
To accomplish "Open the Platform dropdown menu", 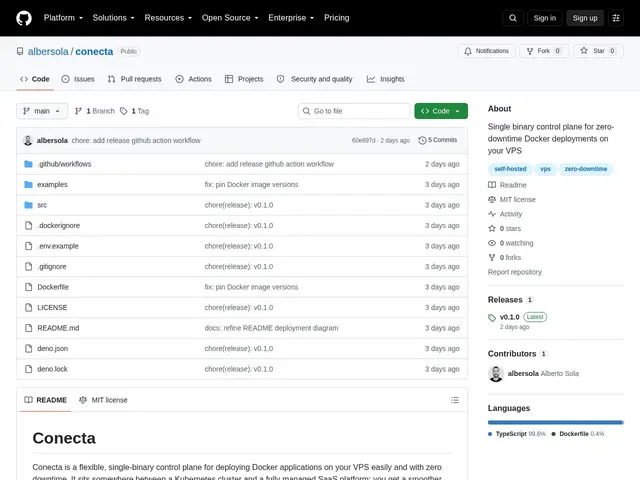I will pos(63,18).
